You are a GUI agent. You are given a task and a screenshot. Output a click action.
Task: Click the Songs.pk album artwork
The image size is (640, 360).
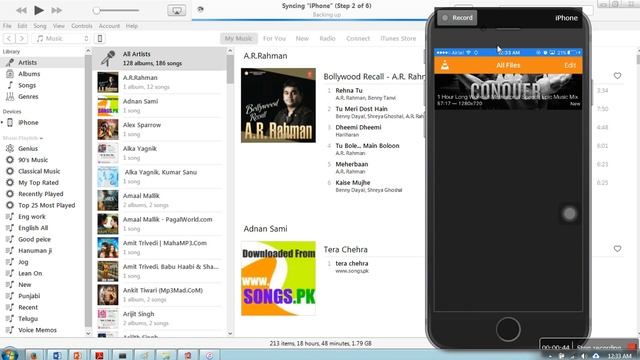click(x=278, y=278)
